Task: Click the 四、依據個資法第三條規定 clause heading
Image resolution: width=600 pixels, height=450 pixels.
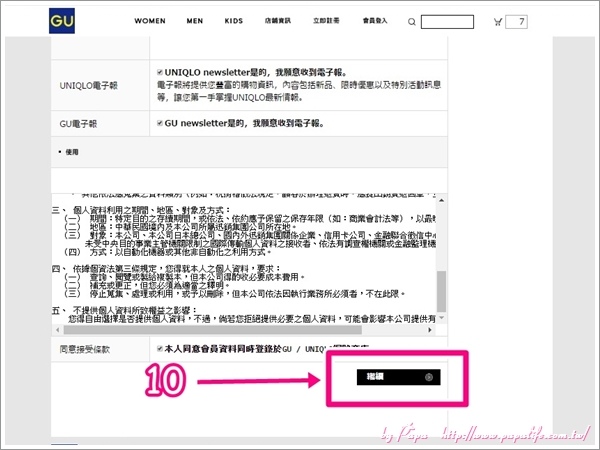Action: [166, 269]
